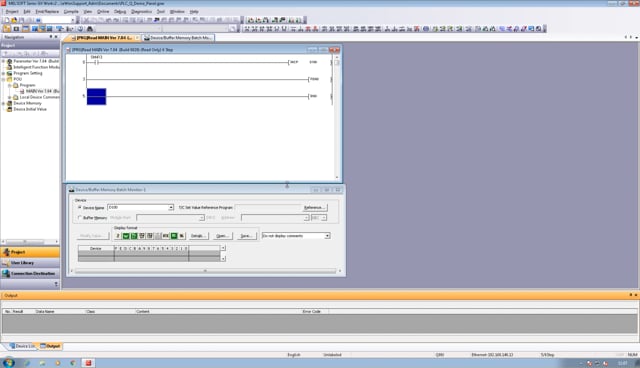Open the 'Do not display comments' dropdown
This screenshot has width=640, height=368.
coord(327,236)
